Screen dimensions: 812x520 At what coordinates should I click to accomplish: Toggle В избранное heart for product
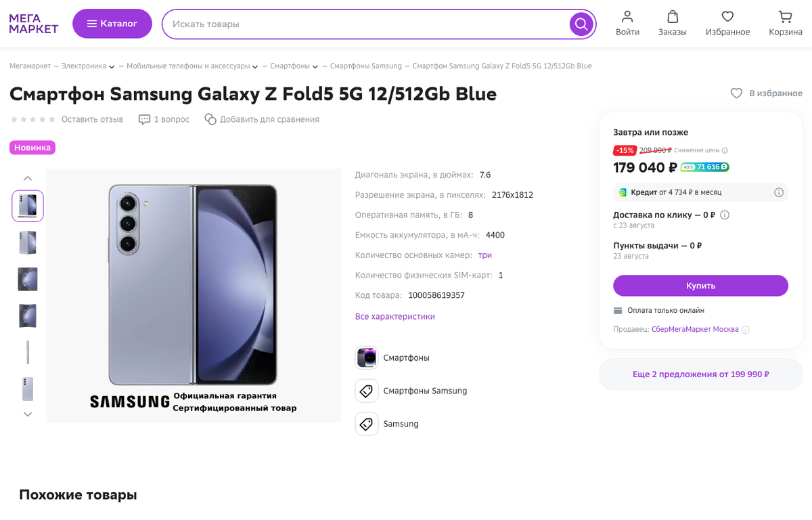pos(736,93)
